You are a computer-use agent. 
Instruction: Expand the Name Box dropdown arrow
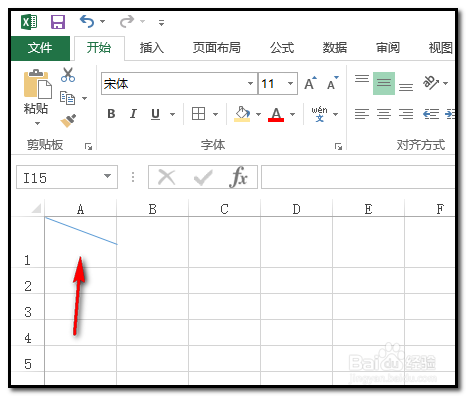click(x=107, y=176)
